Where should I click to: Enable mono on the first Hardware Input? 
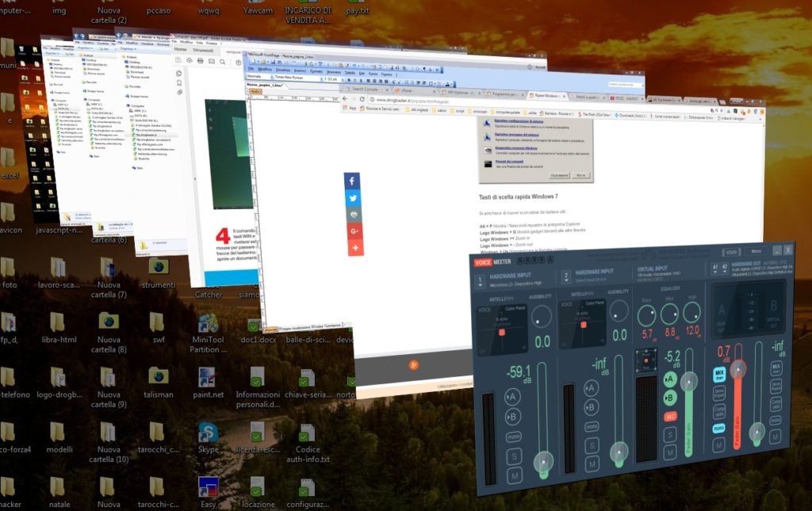coord(514,437)
